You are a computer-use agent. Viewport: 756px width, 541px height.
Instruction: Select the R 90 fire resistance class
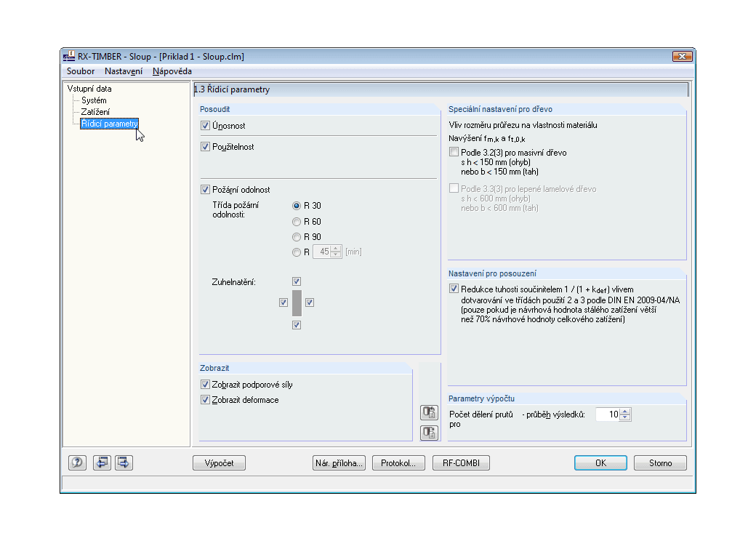pyautogui.click(x=296, y=236)
